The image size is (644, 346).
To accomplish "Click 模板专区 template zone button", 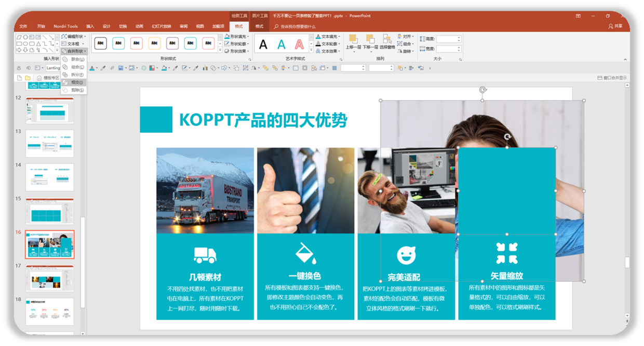I will pos(48,78).
